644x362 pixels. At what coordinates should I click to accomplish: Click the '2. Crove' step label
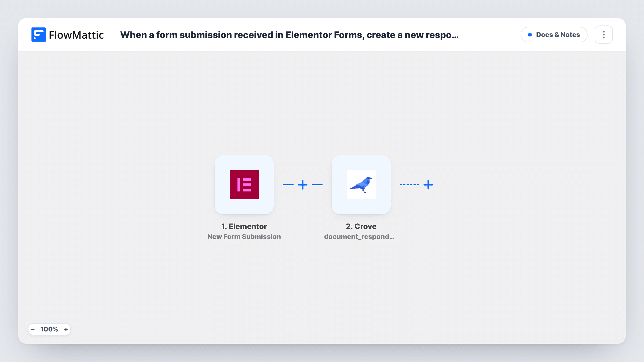pos(361,226)
